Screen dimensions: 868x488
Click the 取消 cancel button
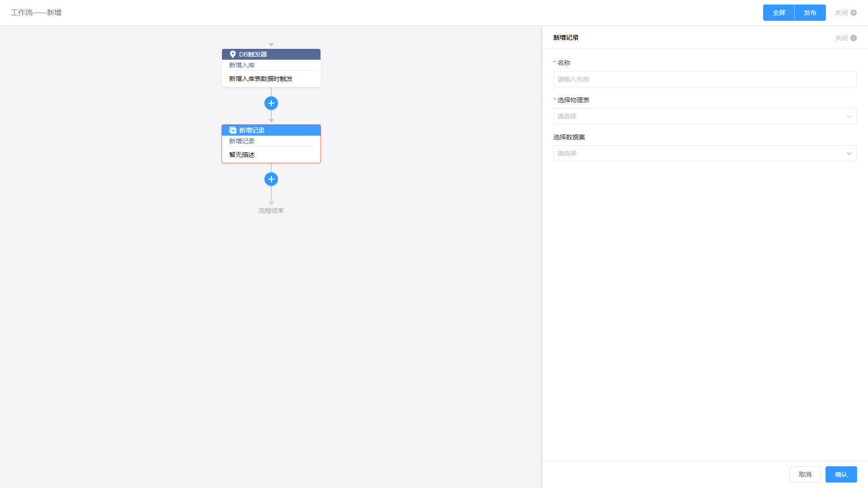(x=805, y=474)
